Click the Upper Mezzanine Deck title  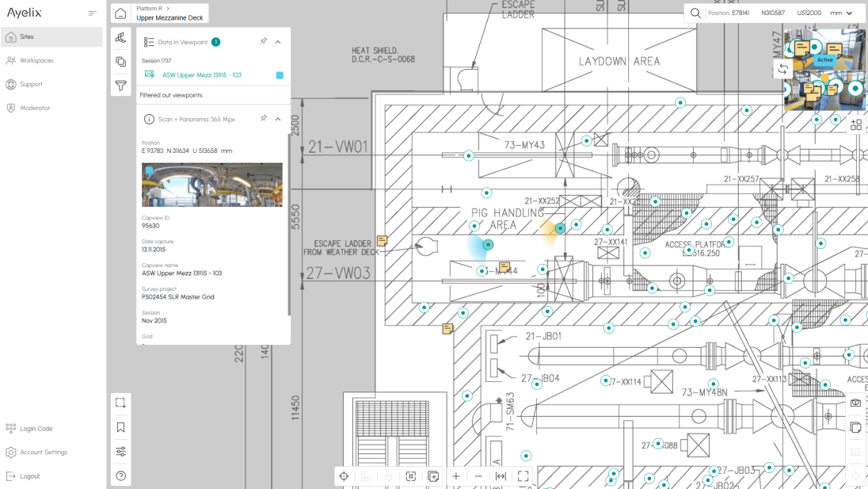[x=170, y=17]
